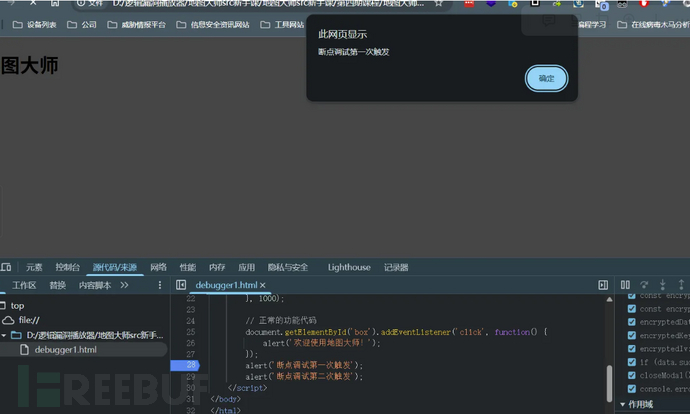Click the device toolbar toggle icon

pyautogui.click(x=6, y=267)
